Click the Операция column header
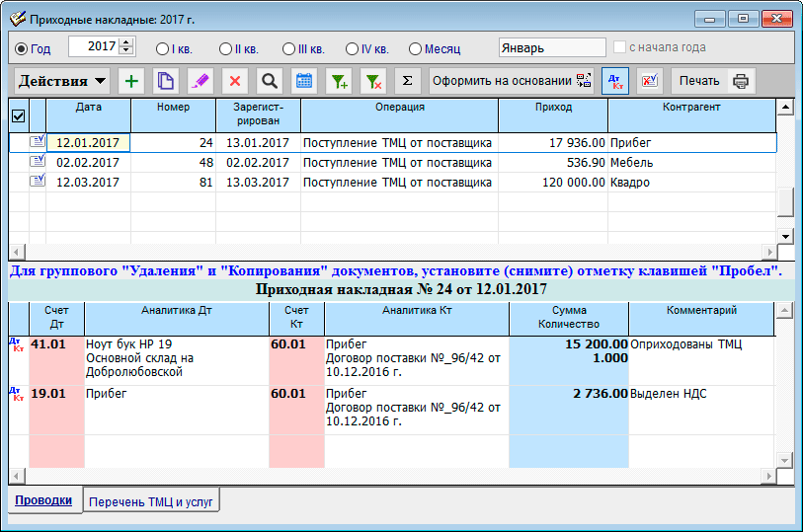Image resolution: width=803 pixels, height=532 pixels. 399,115
